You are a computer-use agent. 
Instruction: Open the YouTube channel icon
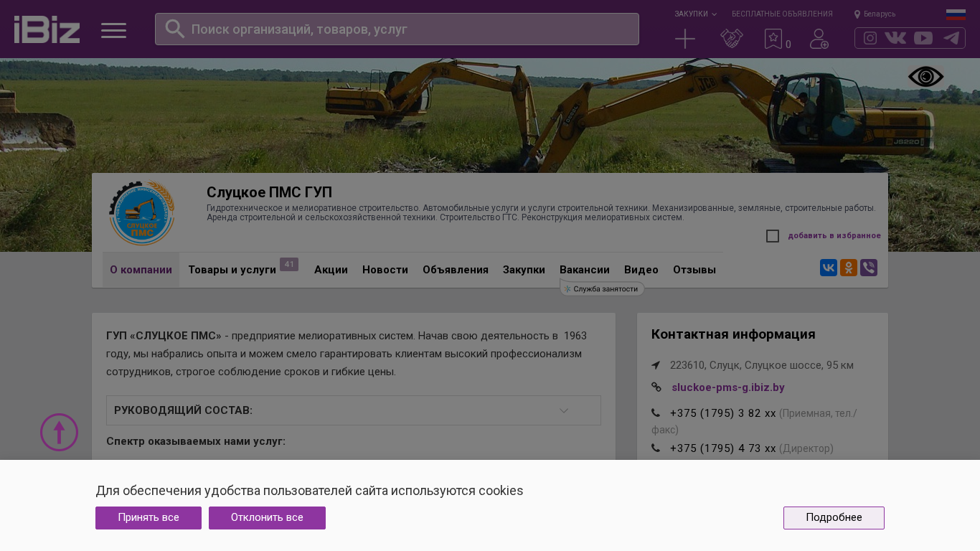coord(923,38)
